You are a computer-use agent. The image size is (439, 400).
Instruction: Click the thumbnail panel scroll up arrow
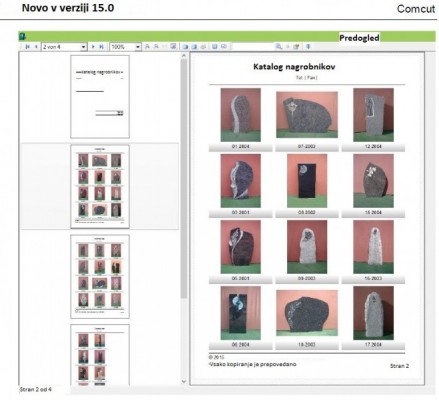tap(184, 56)
